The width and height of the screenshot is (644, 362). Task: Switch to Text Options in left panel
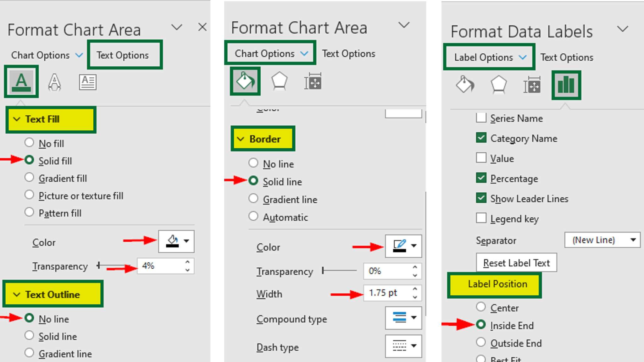click(123, 55)
